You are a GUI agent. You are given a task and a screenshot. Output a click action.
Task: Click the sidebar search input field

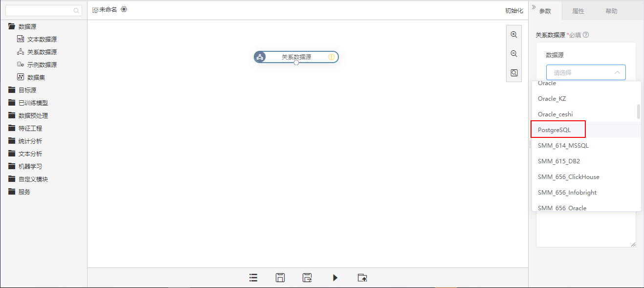[x=43, y=10]
